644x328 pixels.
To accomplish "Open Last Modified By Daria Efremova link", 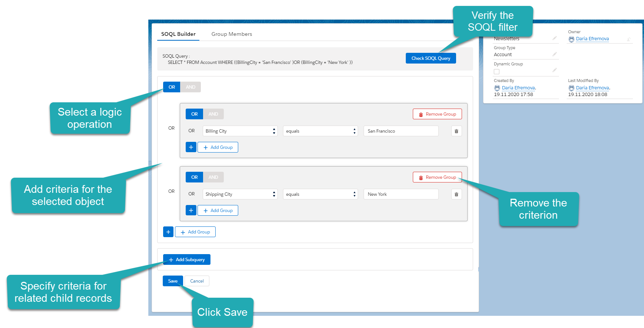I will pyautogui.click(x=592, y=88).
